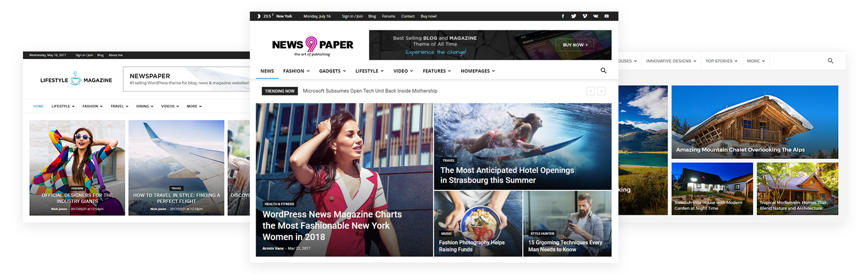The height and width of the screenshot is (274, 868).
Task: Click the search icon beside the Homepages menu row
Action: [x=603, y=71]
